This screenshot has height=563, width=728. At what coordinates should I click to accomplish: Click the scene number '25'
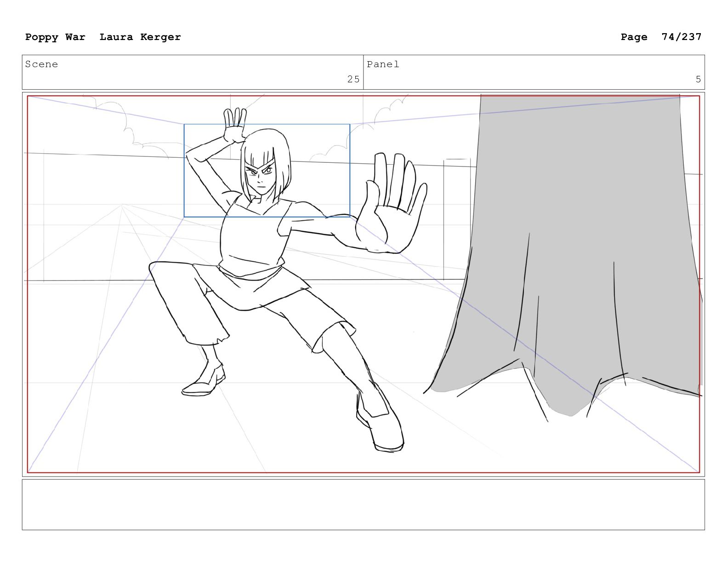click(353, 79)
